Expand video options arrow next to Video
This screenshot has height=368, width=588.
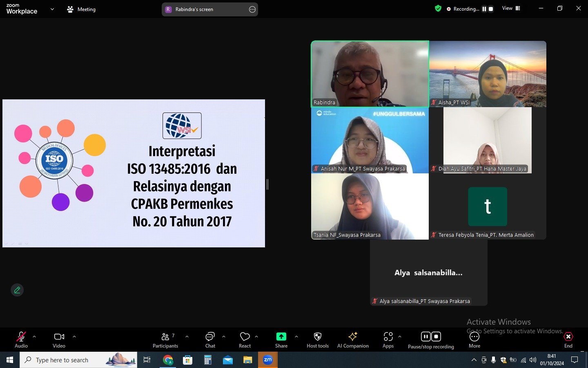coord(74,337)
